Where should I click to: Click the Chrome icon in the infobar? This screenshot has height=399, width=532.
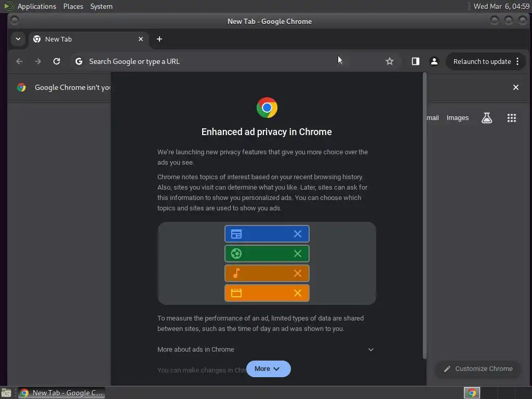click(x=21, y=87)
